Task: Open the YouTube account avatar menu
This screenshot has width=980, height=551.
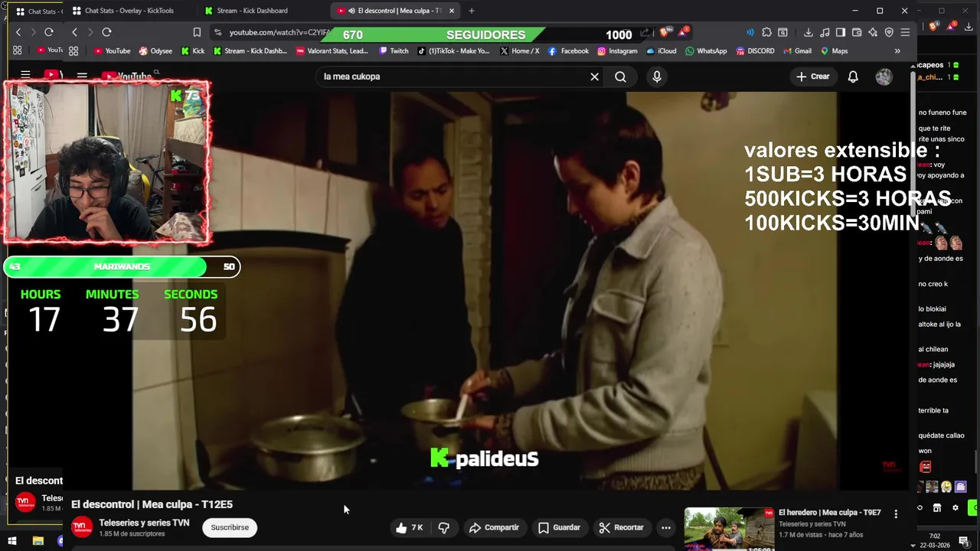Action: coord(884,77)
